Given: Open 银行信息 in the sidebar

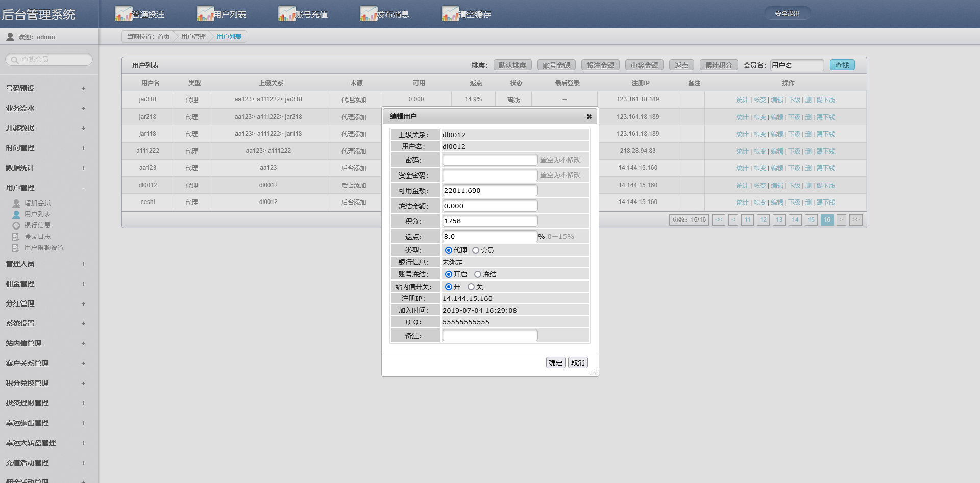Looking at the screenshot, I should pyautogui.click(x=37, y=225).
